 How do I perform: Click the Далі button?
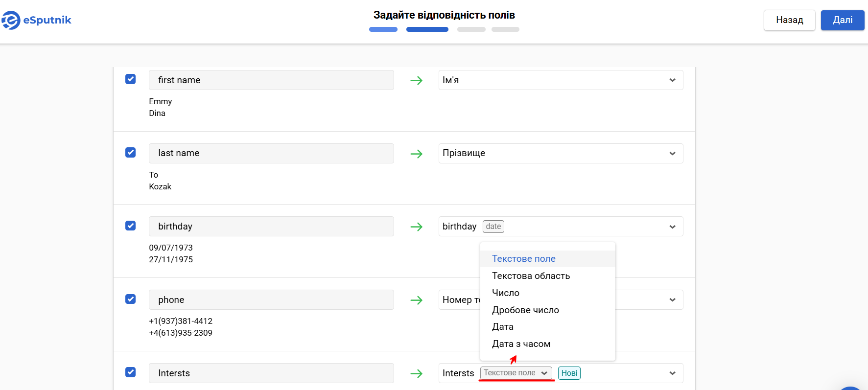pos(843,20)
